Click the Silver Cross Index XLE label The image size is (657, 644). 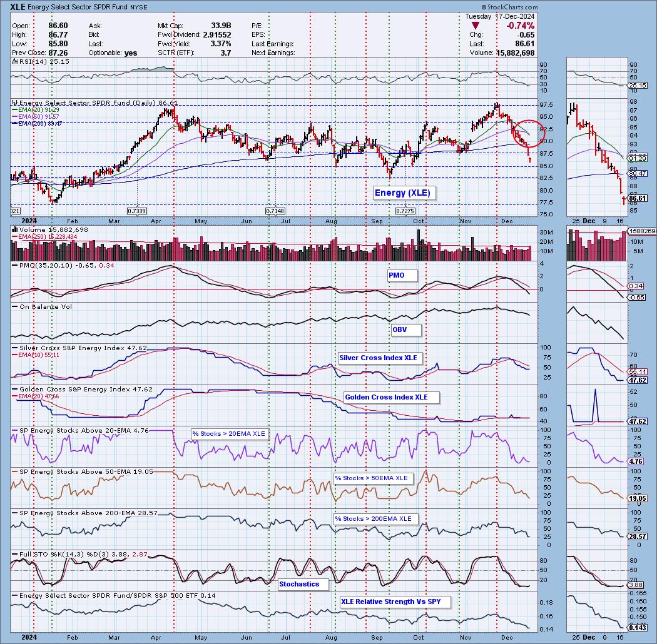pyautogui.click(x=380, y=358)
